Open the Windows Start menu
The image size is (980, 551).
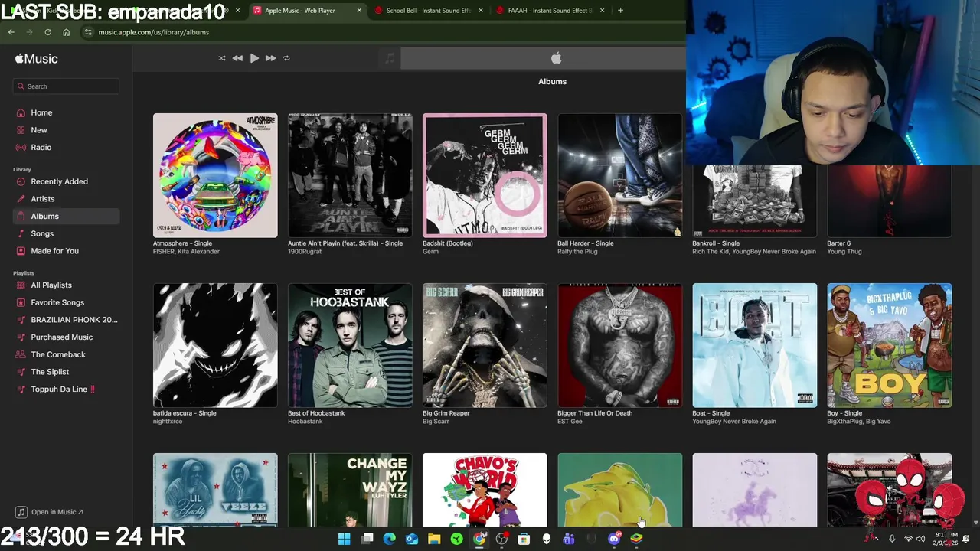point(345,539)
